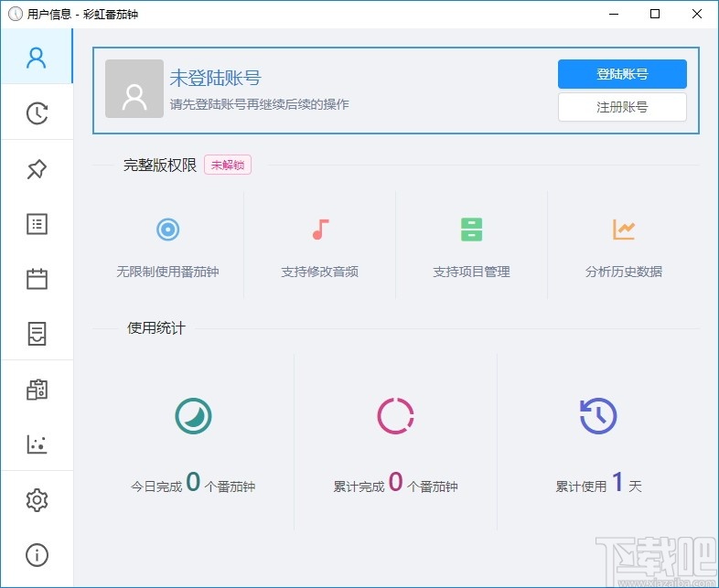Click the red music note icon
Image resolution: width=719 pixels, height=588 pixels.
(x=320, y=230)
